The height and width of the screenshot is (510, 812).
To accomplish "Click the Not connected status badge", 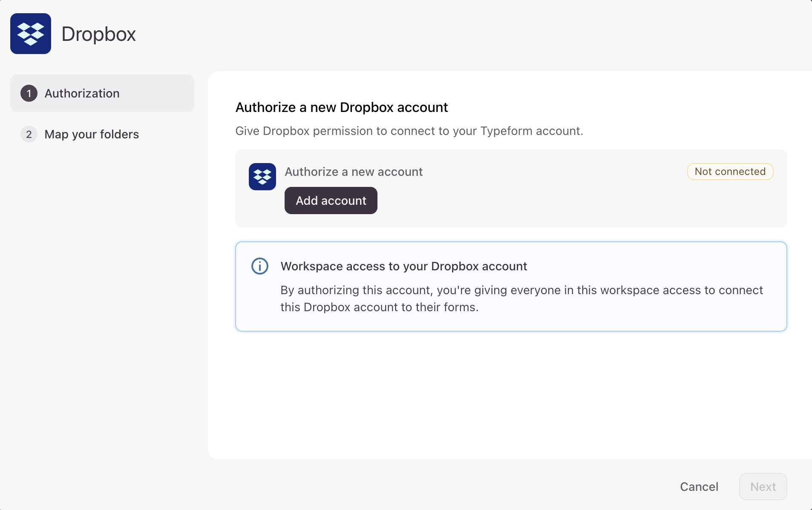I will pyautogui.click(x=730, y=172).
